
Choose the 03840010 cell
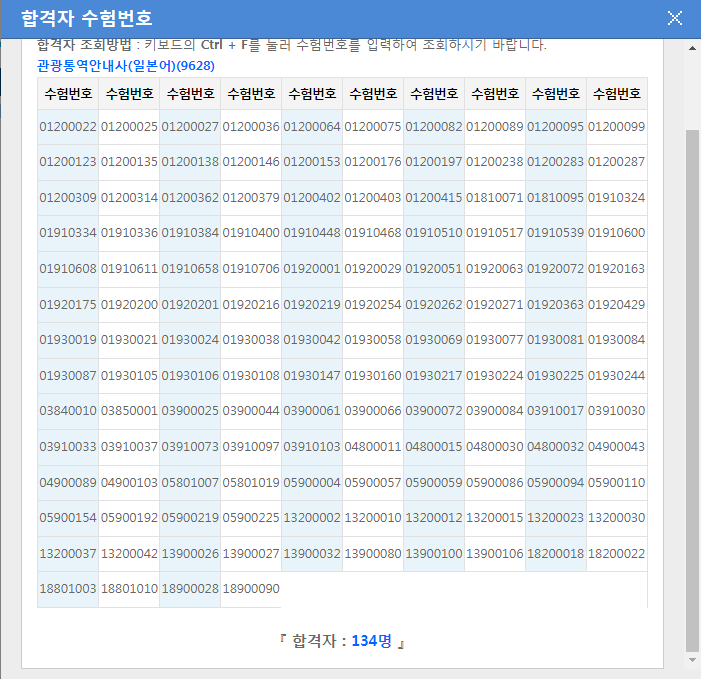68,411
